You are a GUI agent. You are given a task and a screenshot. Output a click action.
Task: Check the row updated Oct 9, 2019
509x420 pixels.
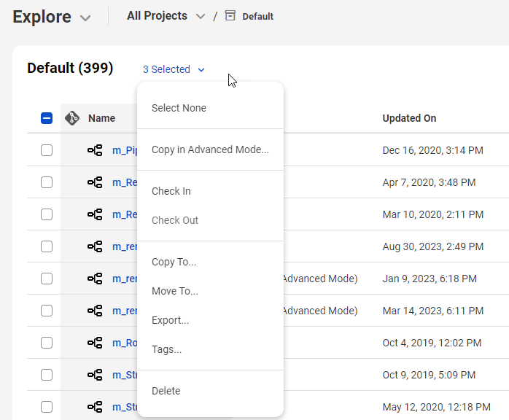[47, 375]
